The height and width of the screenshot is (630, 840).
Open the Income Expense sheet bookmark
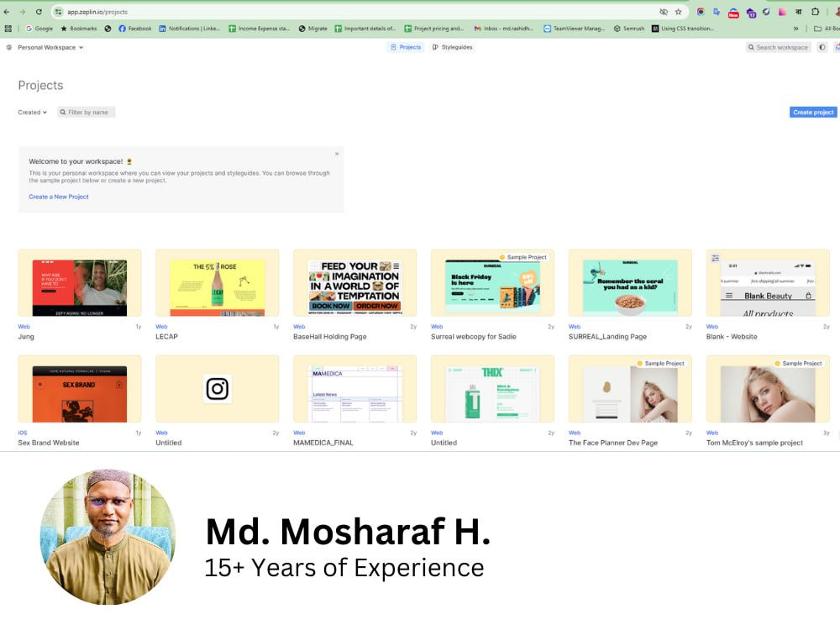point(260,29)
